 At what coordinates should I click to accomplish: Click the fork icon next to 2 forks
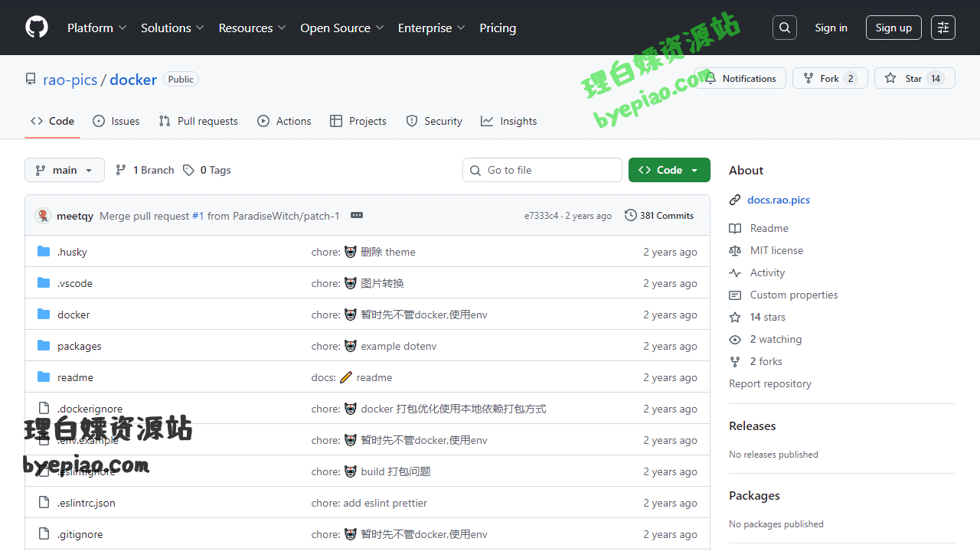click(x=735, y=361)
